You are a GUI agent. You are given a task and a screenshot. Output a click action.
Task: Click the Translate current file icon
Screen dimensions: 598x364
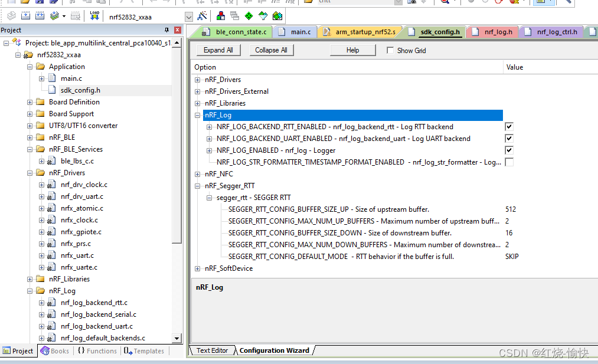point(11,15)
